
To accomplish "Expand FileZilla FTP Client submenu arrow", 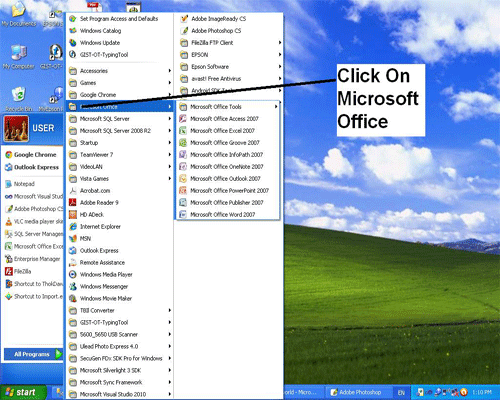I will tap(280, 43).
